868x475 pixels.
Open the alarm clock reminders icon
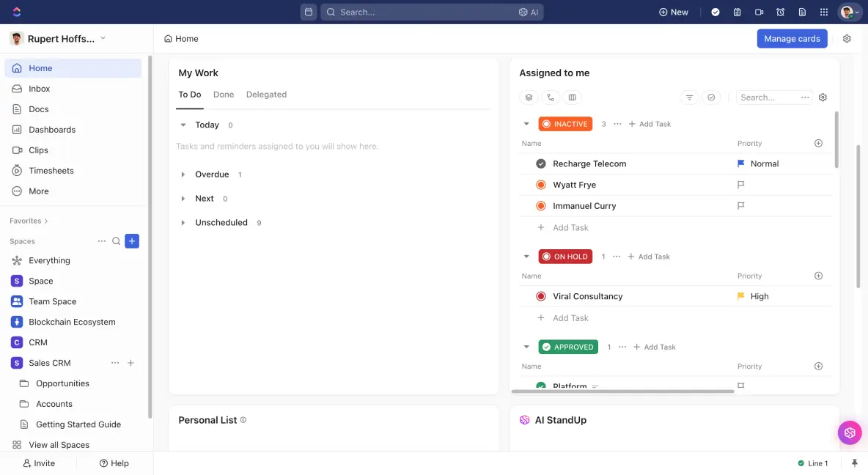pos(781,12)
